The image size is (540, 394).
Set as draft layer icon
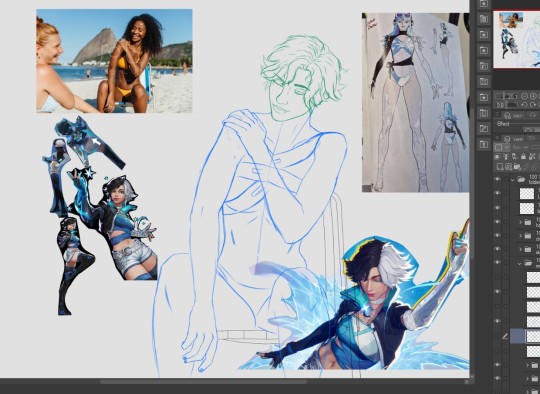pos(515,157)
